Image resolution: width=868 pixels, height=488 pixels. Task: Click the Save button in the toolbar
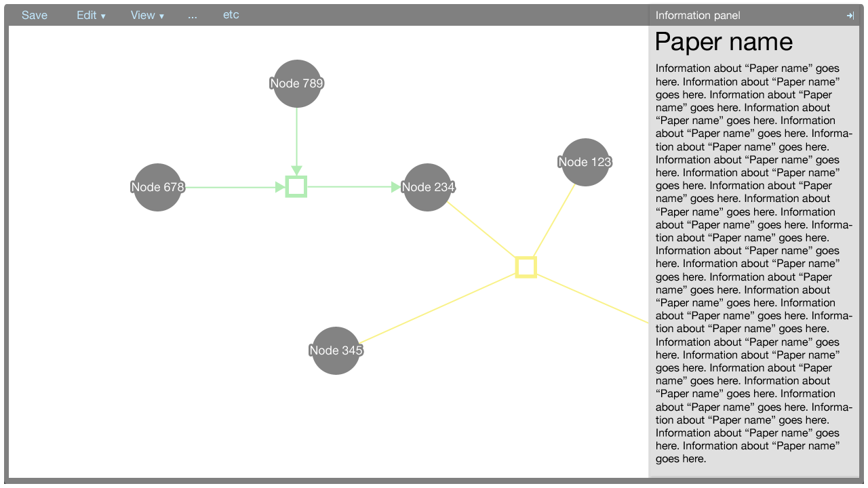[x=35, y=15]
